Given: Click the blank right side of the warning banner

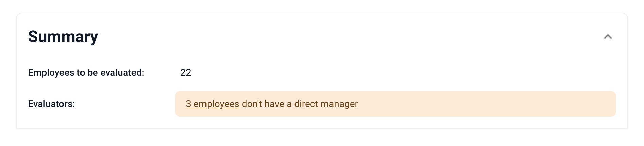Looking at the screenshot, I should click(x=509, y=104).
